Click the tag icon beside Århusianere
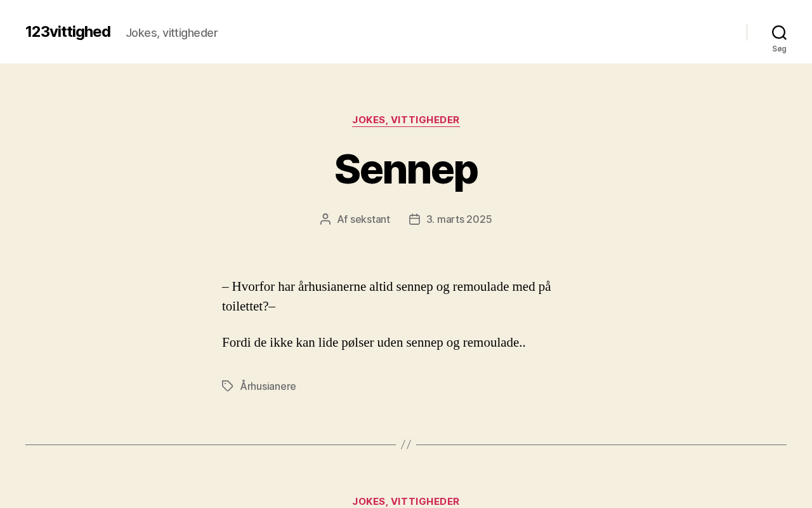The height and width of the screenshot is (508, 812). click(x=228, y=386)
